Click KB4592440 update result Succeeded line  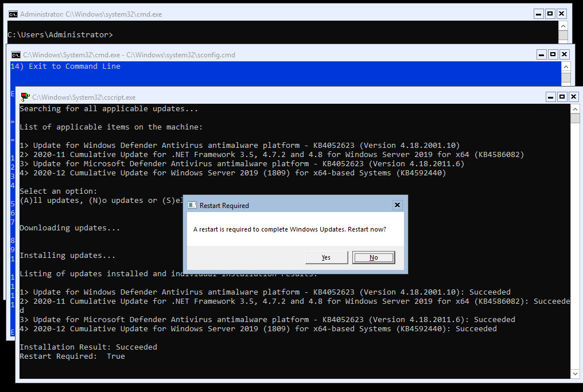(x=258, y=329)
